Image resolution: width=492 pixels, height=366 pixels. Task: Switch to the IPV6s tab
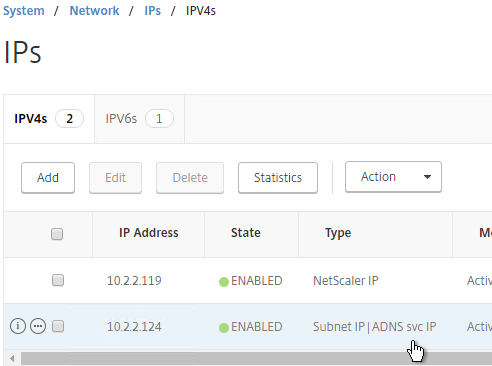139,119
